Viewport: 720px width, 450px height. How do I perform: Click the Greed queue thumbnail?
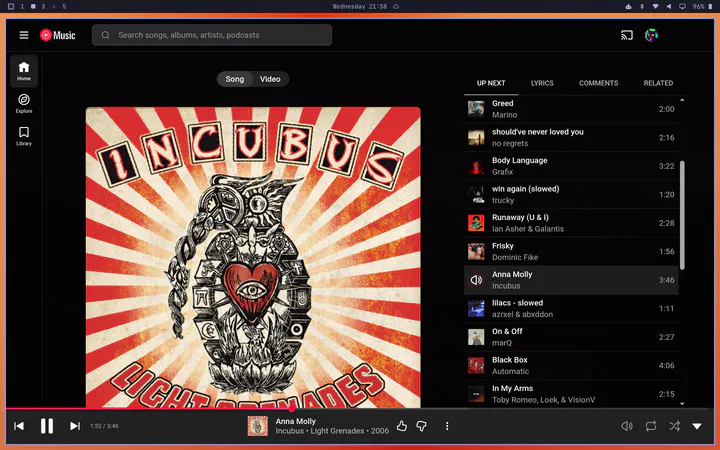coord(476,109)
